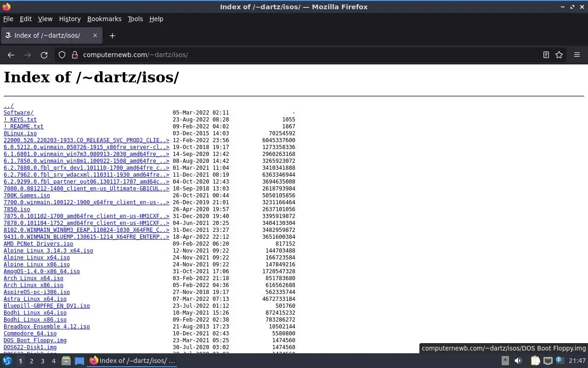Open file manager from the taskbar
This screenshot has width=588, height=368.
pyautogui.click(x=66, y=361)
